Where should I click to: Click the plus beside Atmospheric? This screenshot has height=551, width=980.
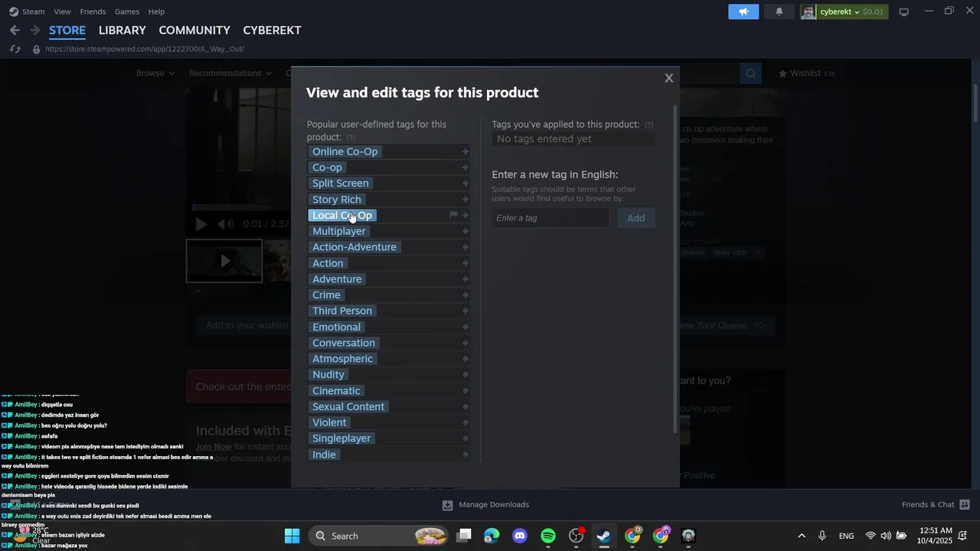[x=465, y=359]
